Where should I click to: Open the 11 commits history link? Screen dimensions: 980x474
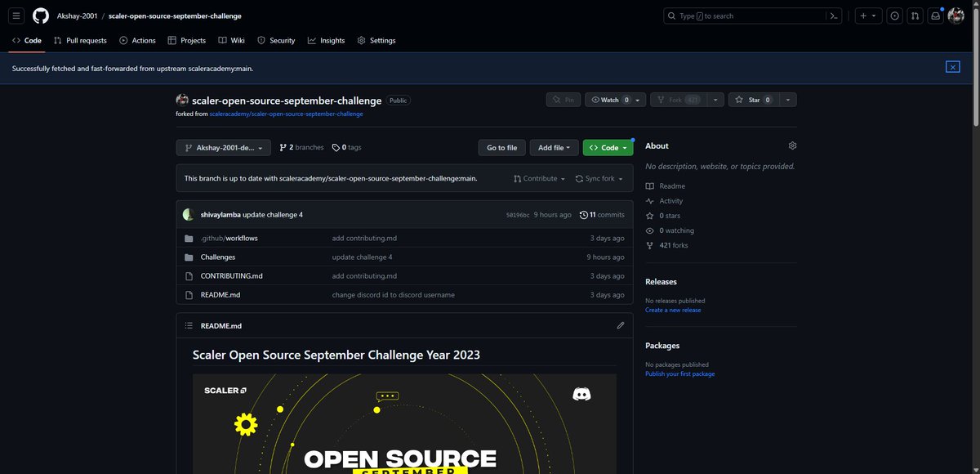(602, 214)
